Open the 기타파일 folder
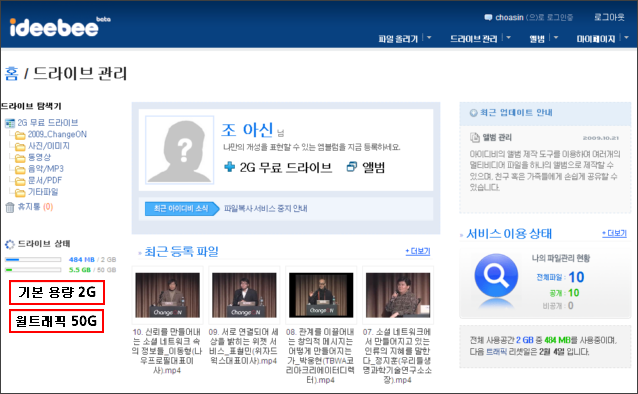 (x=43, y=191)
